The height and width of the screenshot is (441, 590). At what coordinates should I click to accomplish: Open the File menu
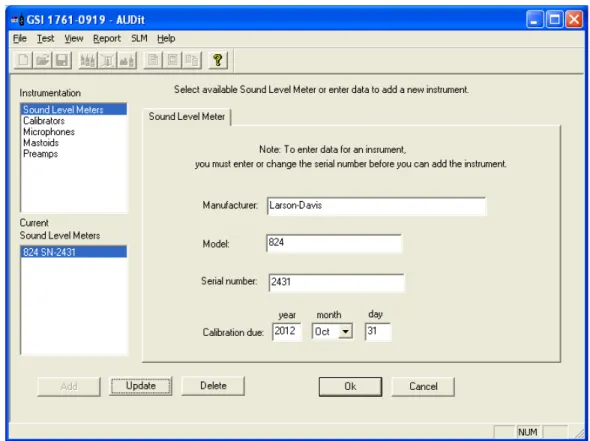tap(20, 38)
